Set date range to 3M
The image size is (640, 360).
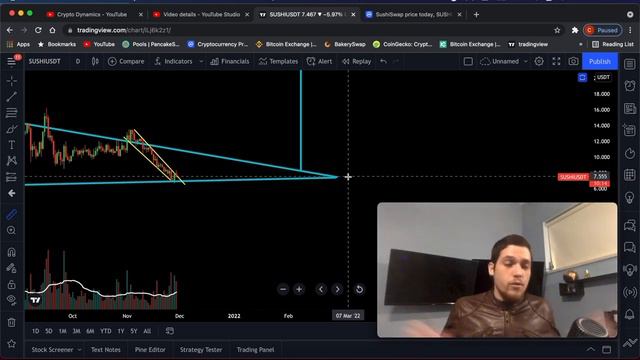point(76,331)
